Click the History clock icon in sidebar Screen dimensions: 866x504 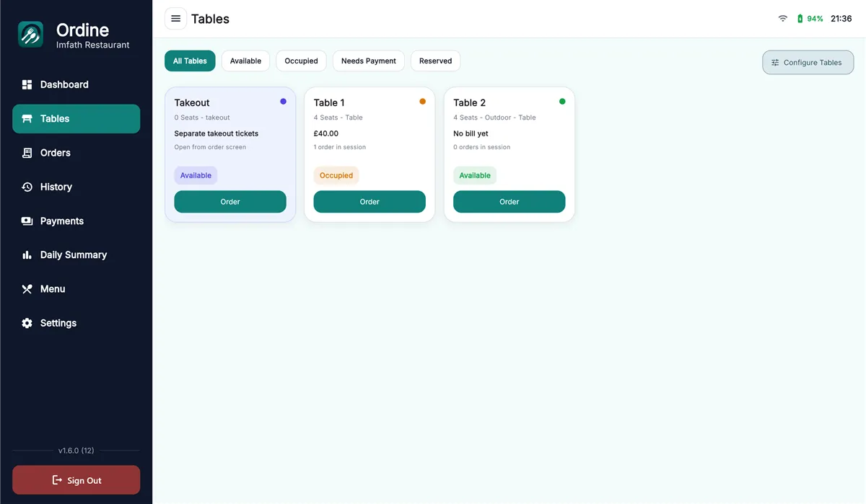coord(27,187)
